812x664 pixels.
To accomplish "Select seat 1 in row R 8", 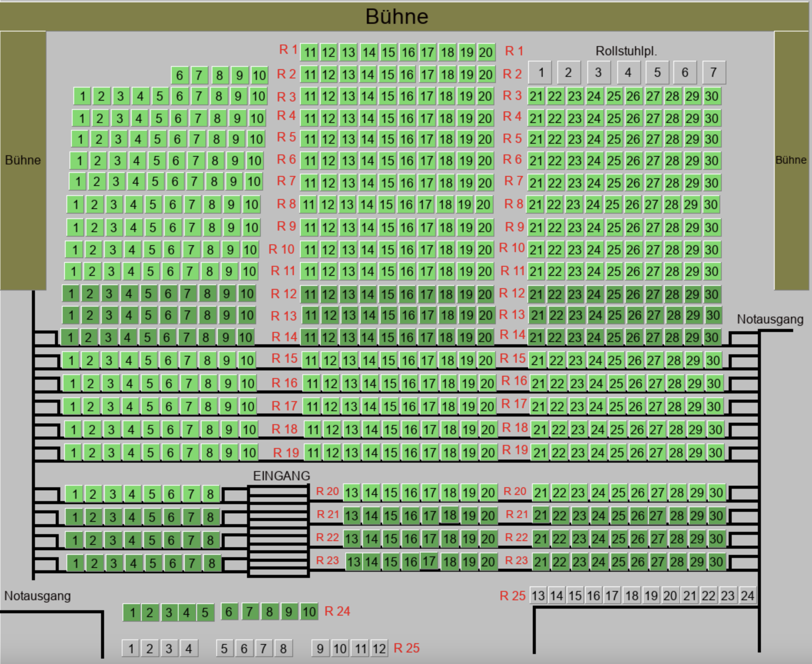I will pos(75,204).
